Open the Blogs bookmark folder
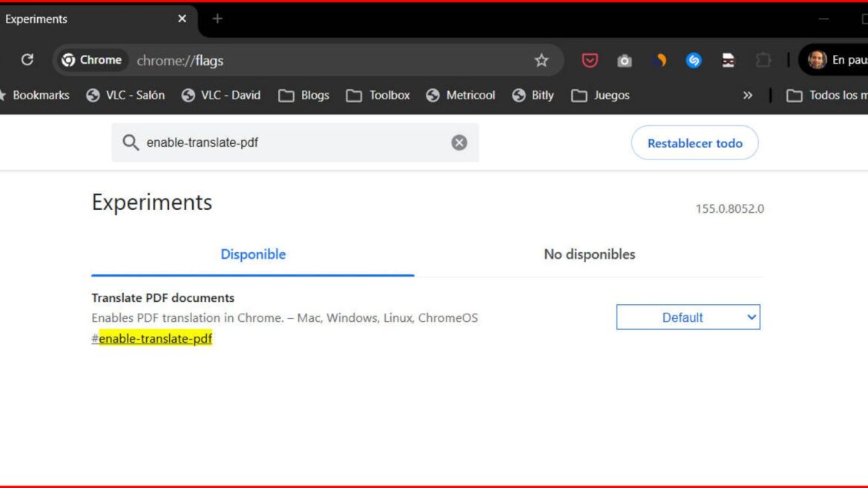 [x=304, y=95]
